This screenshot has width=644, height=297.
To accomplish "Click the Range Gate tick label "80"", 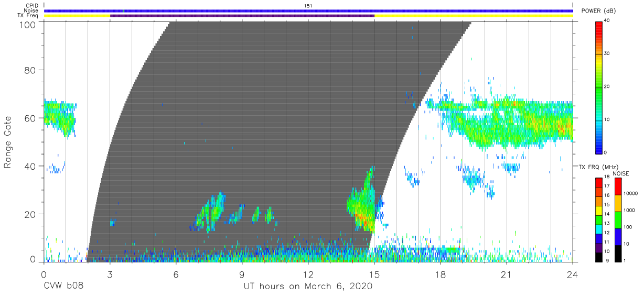I will pyautogui.click(x=30, y=70).
